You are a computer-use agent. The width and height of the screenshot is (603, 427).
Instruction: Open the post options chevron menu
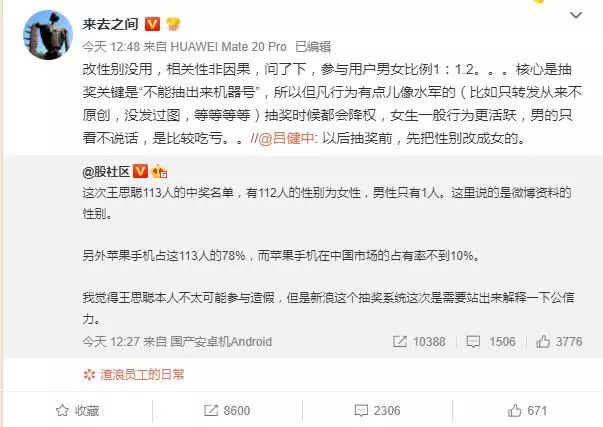point(576,15)
